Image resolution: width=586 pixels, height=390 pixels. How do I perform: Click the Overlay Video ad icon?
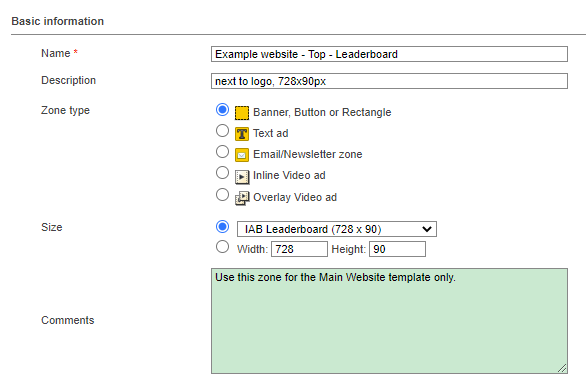(242, 198)
